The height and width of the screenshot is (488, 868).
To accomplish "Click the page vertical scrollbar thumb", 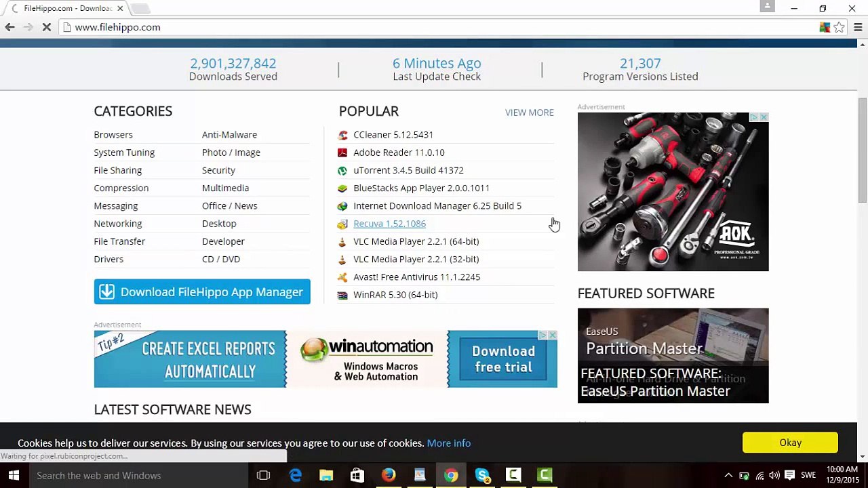I will (863, 150).
